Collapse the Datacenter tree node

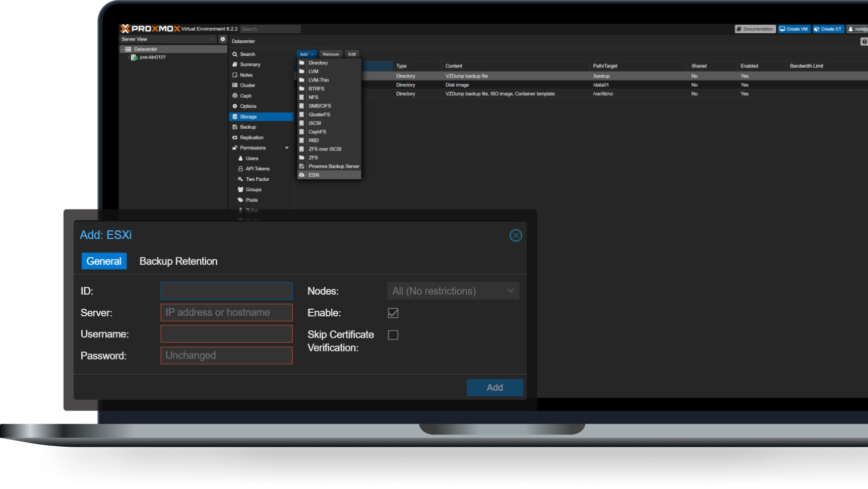tap(122, 49)
